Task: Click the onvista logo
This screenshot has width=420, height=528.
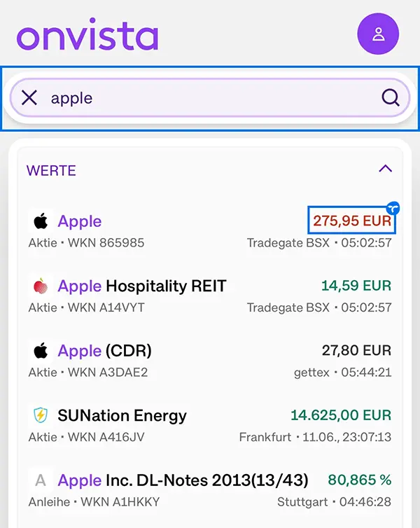Action: pyautogui.click(x=87, y=35)
